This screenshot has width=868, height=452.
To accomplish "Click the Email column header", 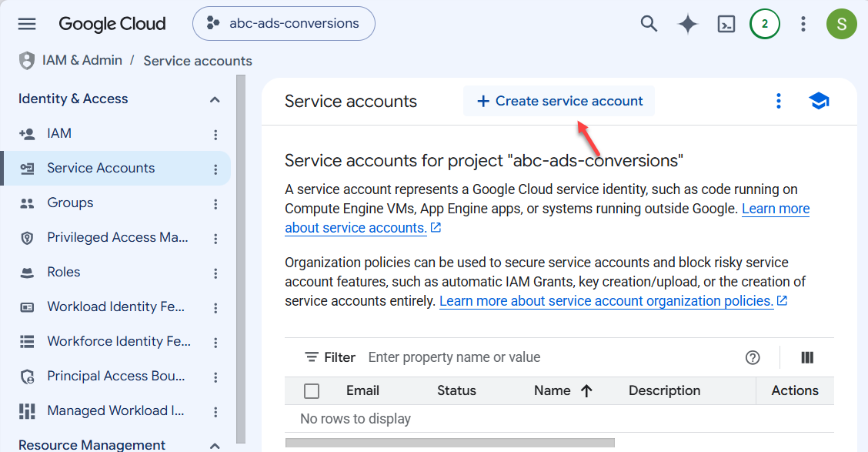I will pos(362,390).
